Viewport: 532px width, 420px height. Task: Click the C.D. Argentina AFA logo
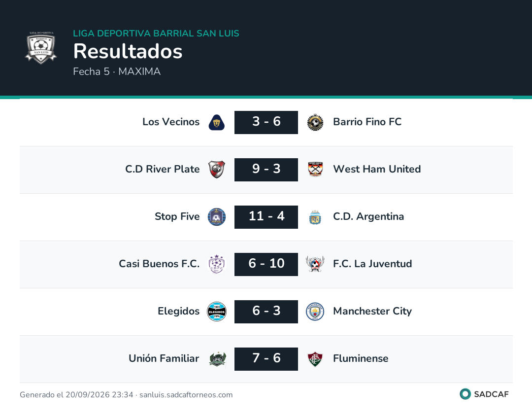pos(315,217)
